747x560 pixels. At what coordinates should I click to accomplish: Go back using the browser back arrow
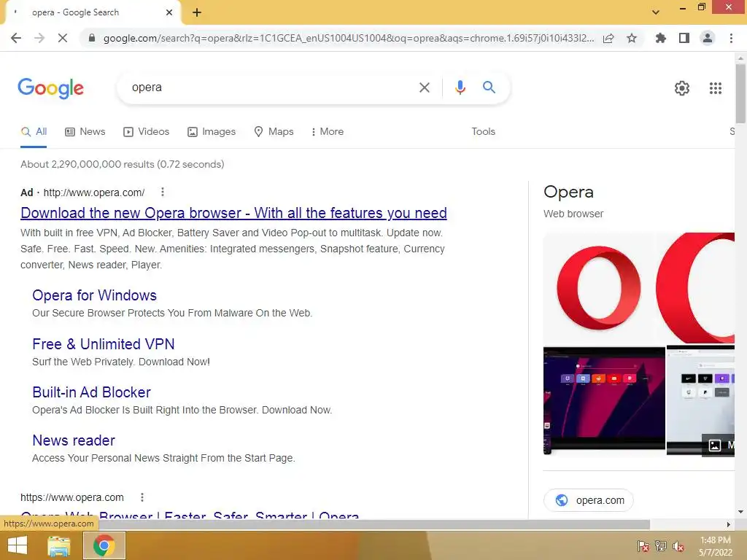pyautogui.click(x=16, y=38)
